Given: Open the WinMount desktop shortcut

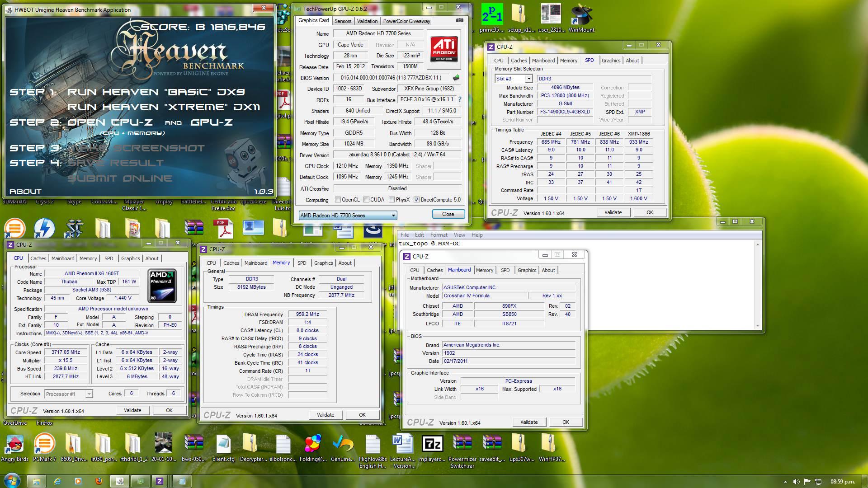Looking at the screenshot, I should [x=581, y=18].
